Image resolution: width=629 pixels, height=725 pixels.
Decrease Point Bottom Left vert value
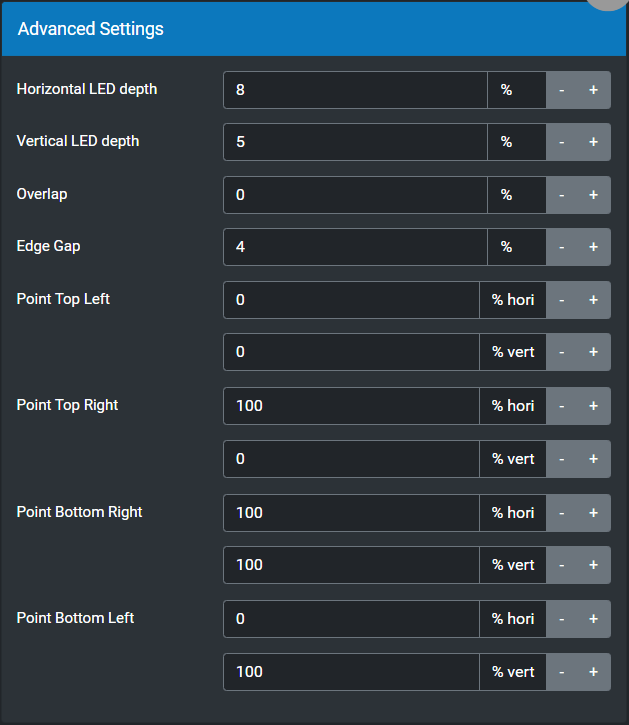pyautogui.click(x=562, y=672)
